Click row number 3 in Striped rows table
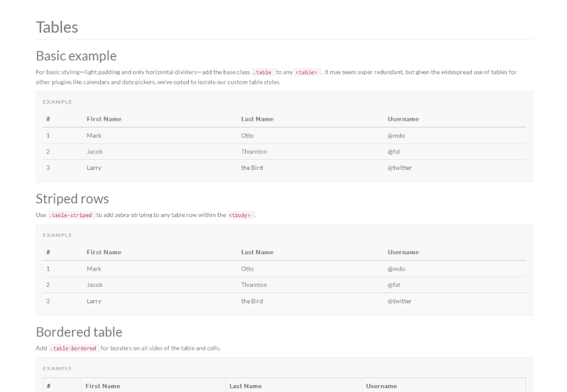The height and width of the screenshot is (392, 567). pyautogui.click(x=48, y=301)
